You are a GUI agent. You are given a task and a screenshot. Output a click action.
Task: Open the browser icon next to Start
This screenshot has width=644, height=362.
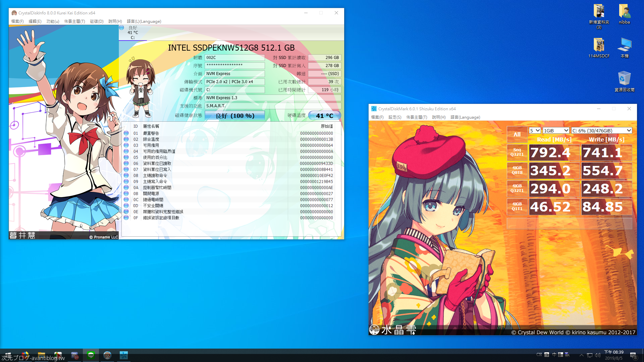(x=25, y=355)
